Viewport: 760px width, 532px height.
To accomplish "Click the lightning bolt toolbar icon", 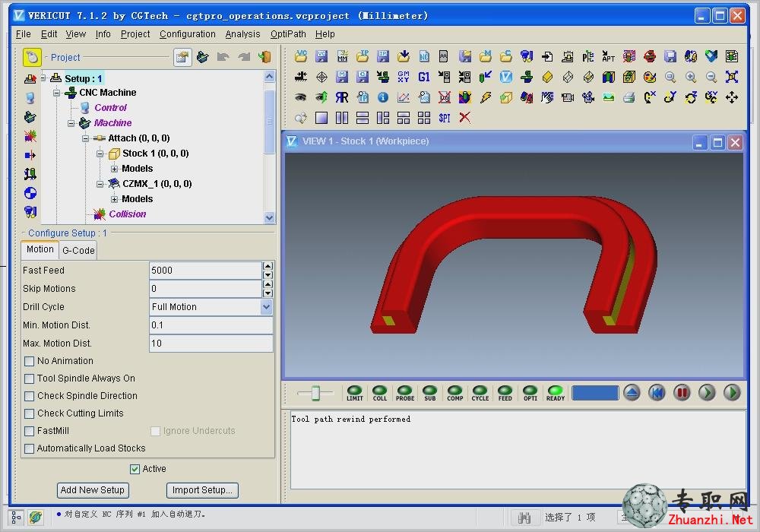I will point(485,97).
